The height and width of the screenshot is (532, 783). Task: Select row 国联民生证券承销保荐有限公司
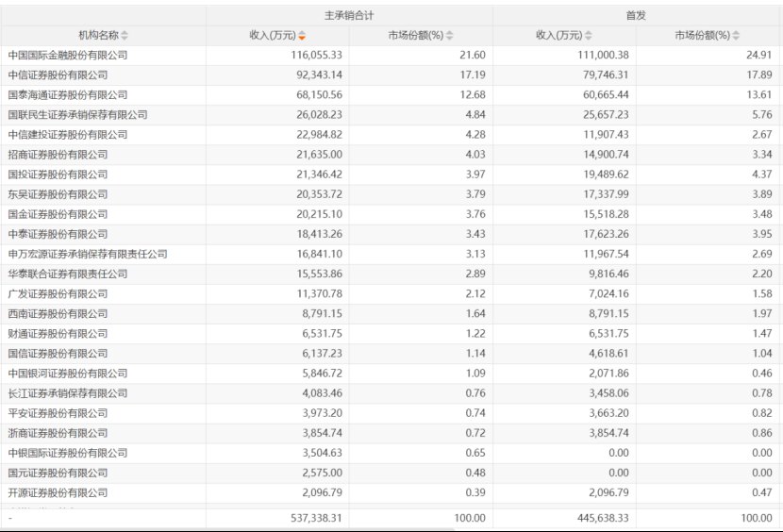click(x=390, y=115)
